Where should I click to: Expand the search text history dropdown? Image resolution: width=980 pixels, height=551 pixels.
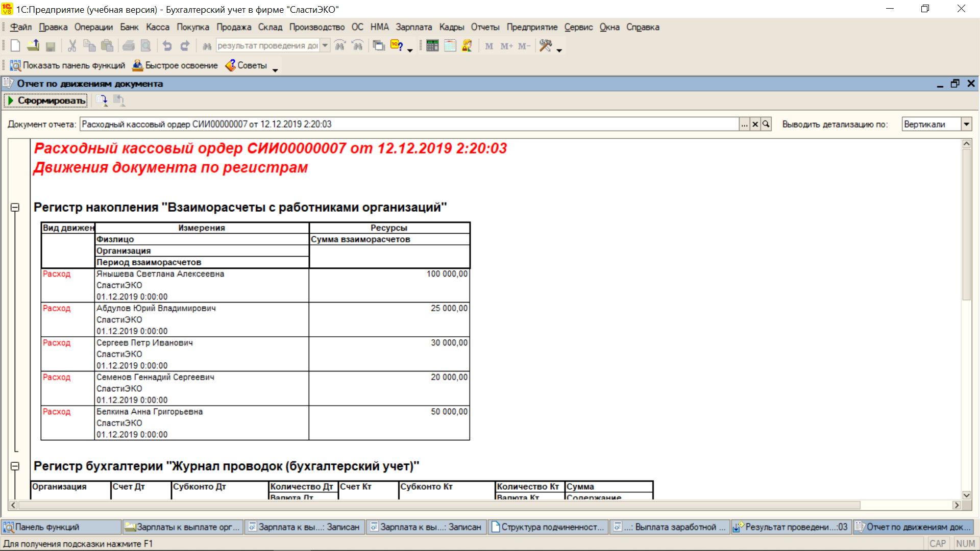325,46
